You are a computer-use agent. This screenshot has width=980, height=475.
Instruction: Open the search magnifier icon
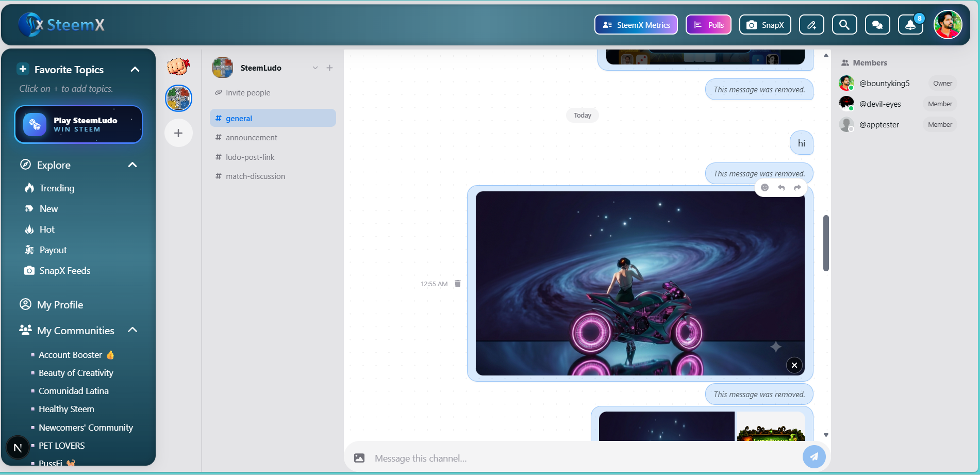point(844,25)
